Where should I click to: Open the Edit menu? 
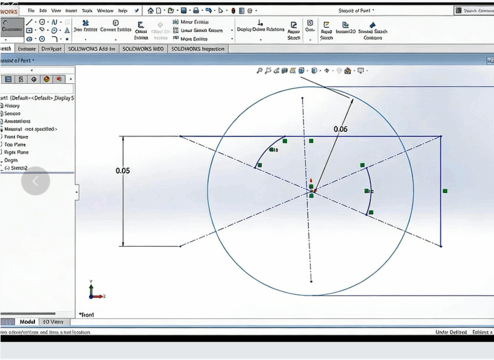tap(43, 11)
